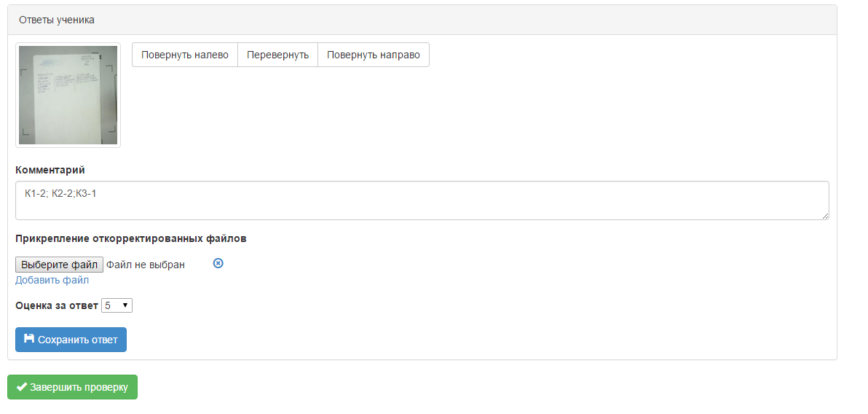Rotate the image using Повернуть направо
This screenshot has height=414, width=868.
tap(373, 55)
